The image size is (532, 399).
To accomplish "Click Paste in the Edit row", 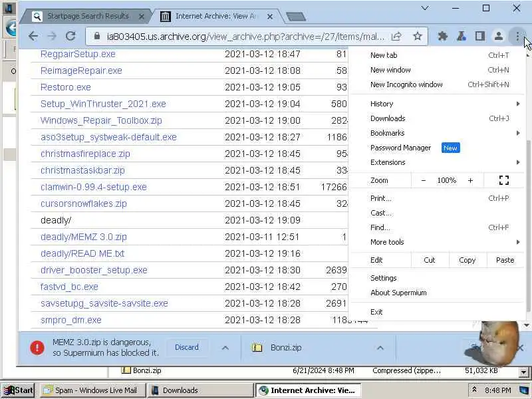I will (505, 260).
